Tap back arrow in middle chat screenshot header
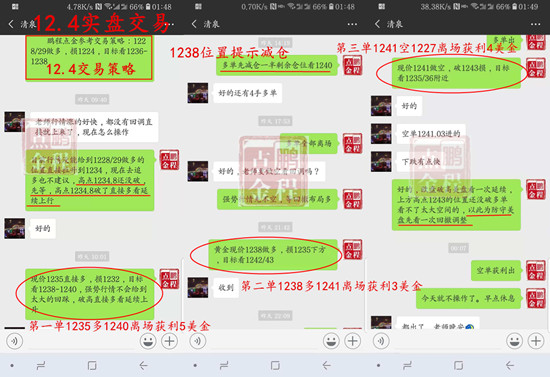The image size is (550, 377). (x=194, y=24)
